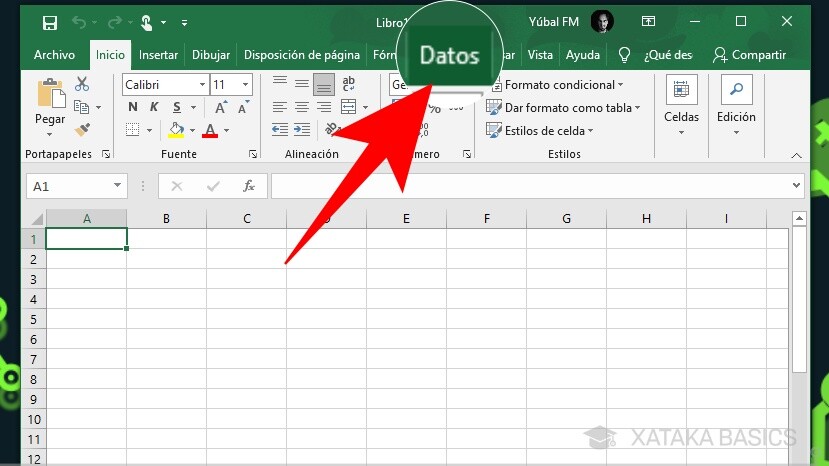Viewport: 829px width, 466px height.
Task: Increase font size icon
Action: click(x=221, y=107)
